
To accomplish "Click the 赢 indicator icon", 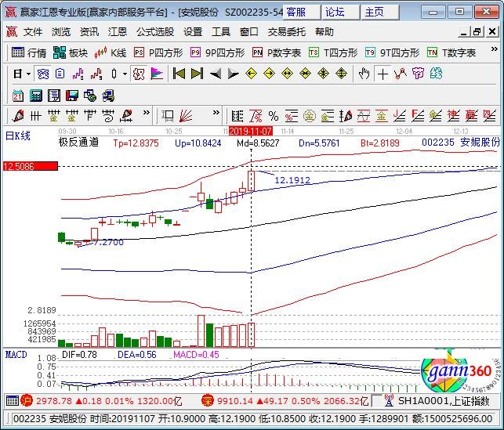I will 471,116.
